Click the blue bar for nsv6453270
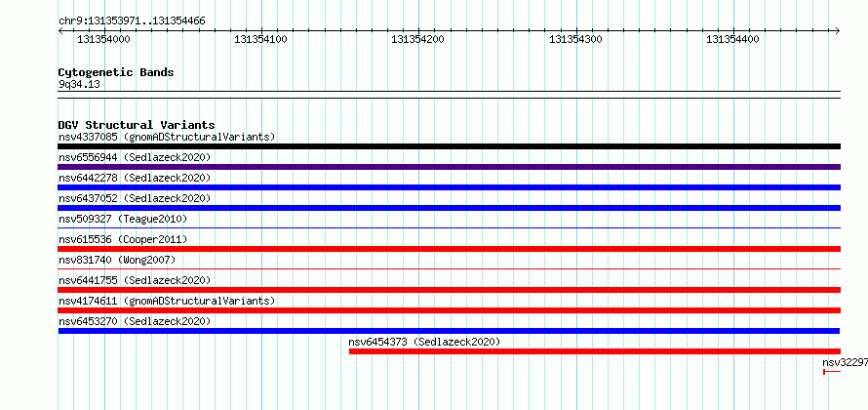This screenshot has width=868, height=410. [x=449, y=331]
